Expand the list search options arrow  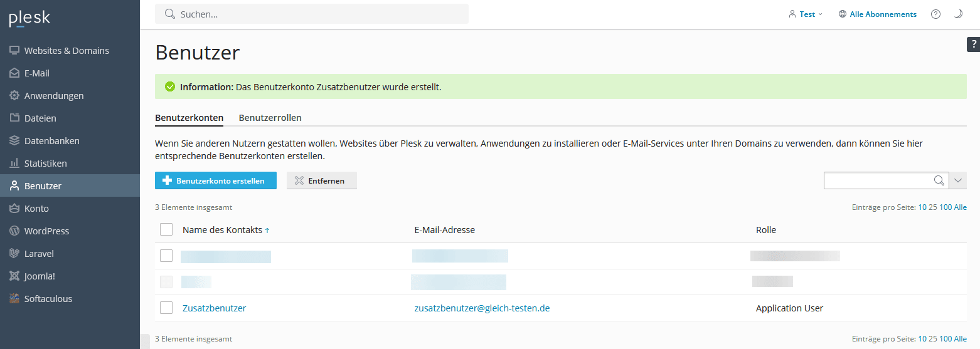coord(958,180)
